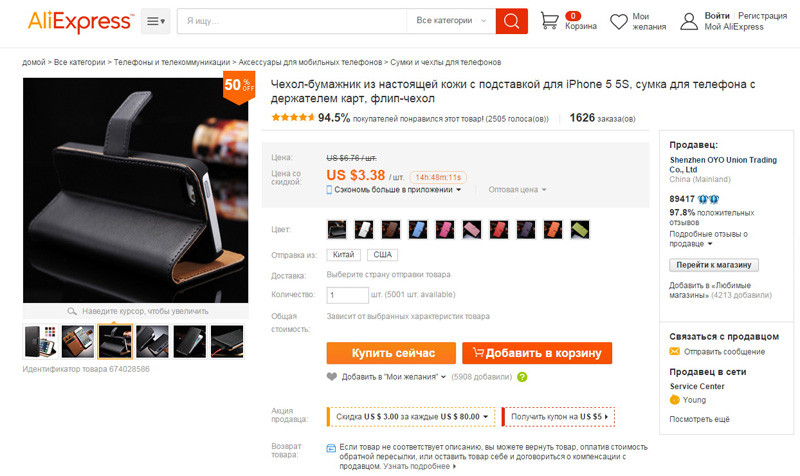Viewport: 800px width, 476px height.
Task: Select the 'Китай' shipping origin option
Action: [x=343, y=255]
